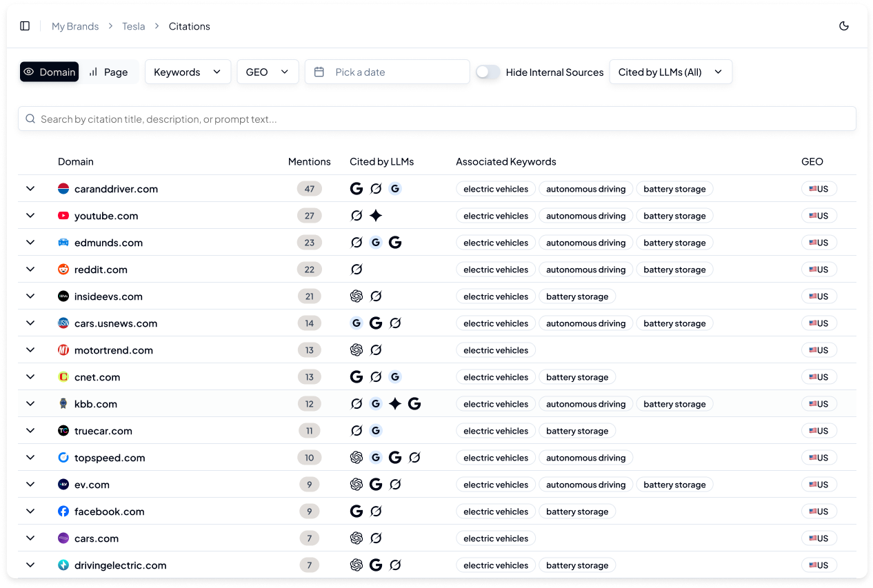
Task: Click autonomous driving tag in reddit.com row
Action: [586, 270]
